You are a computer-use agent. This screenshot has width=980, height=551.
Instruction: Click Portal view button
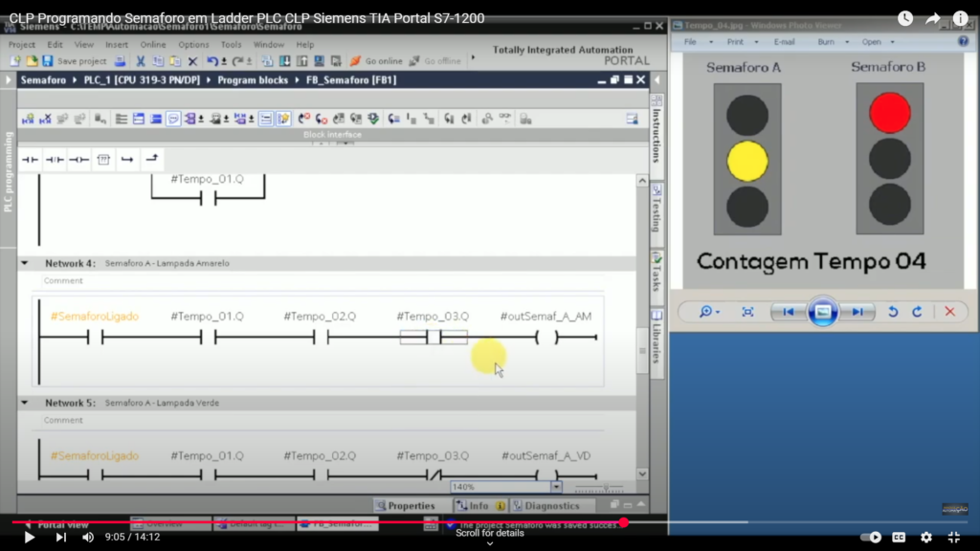57,525
